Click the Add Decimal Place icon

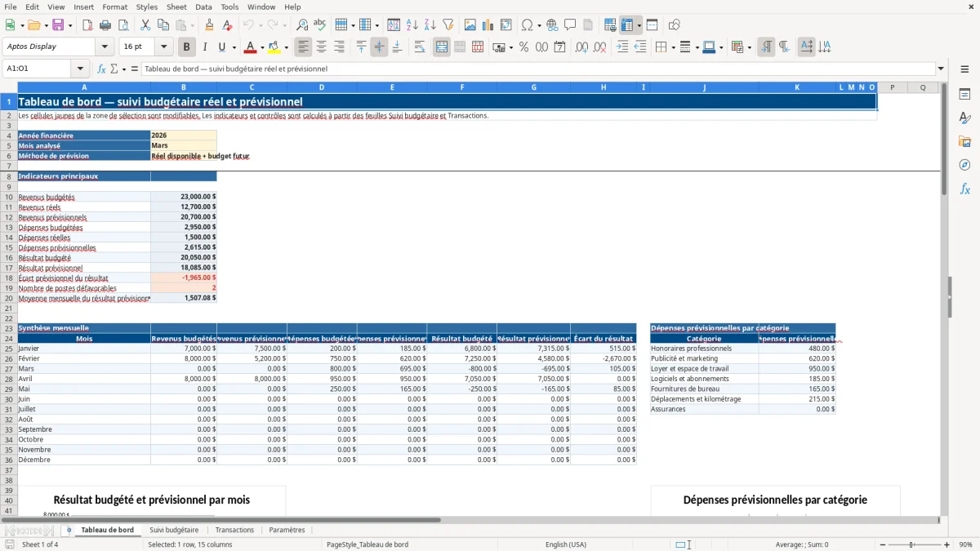[x=582, y=47]
